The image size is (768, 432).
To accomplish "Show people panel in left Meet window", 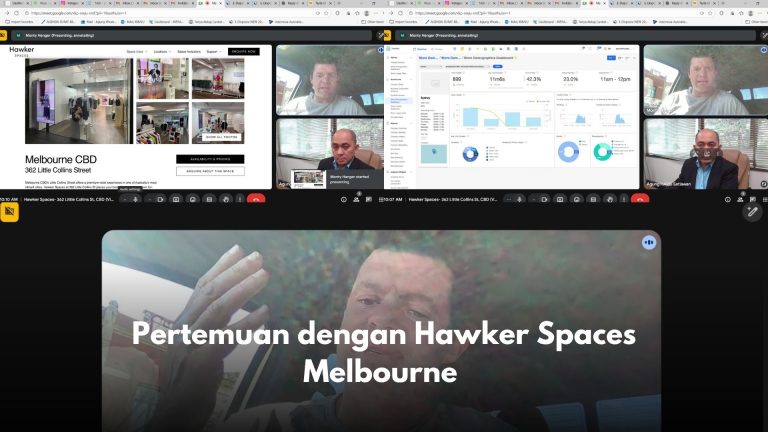I will pos(356,199).
